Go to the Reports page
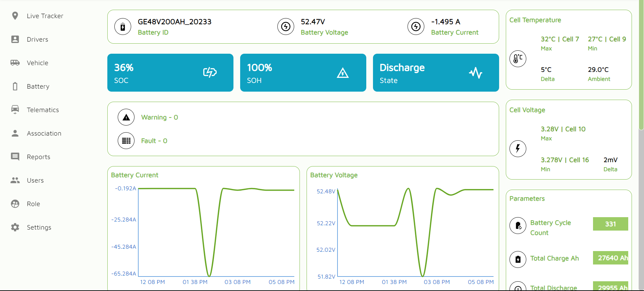Image resolution: width=644 pixels, height=291 pixels. [x=38, y=157]
